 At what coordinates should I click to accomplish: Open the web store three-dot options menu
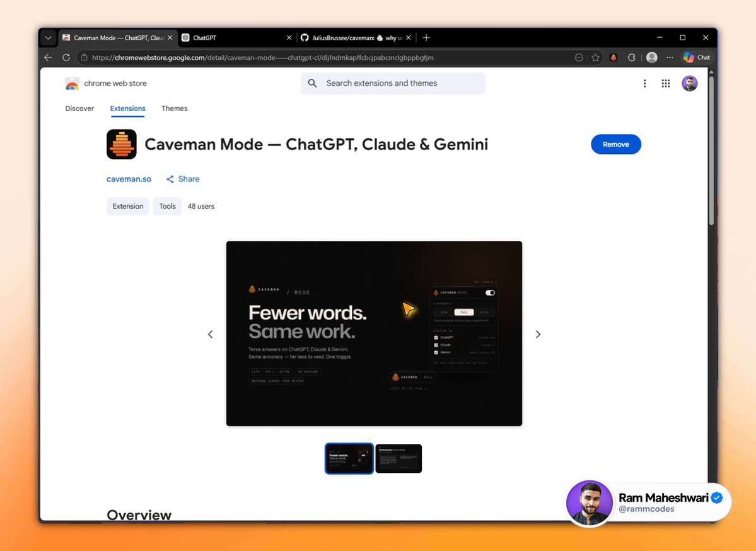click(644, 83)
